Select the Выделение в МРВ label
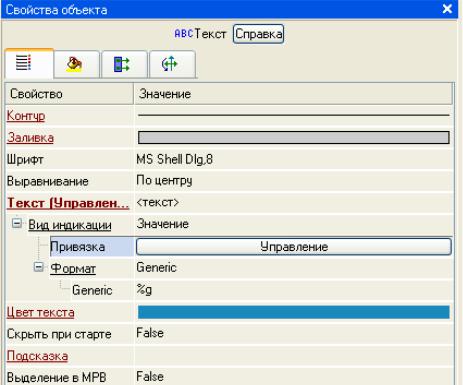The image size is (463, 385). [56, 377]
